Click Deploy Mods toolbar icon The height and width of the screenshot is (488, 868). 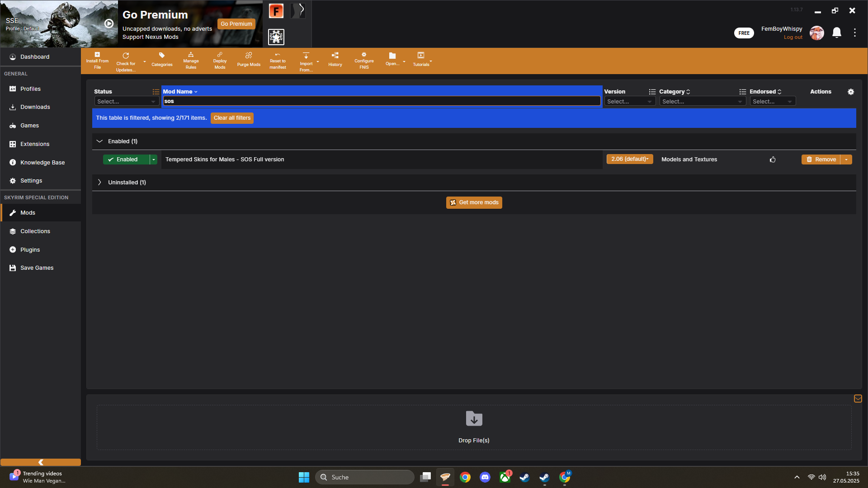[x=220, y=61]
